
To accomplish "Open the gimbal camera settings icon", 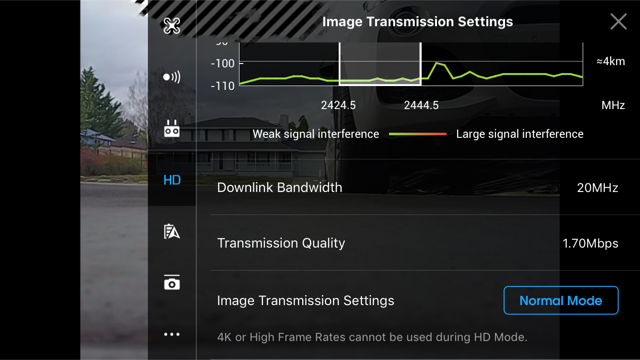I will (x=171, y=282).
